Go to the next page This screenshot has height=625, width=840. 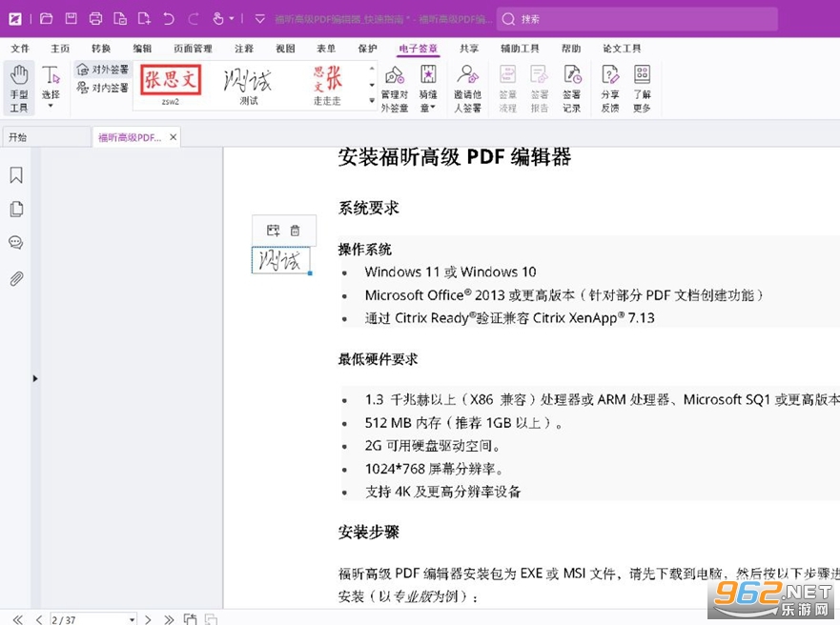click(148, 619)
